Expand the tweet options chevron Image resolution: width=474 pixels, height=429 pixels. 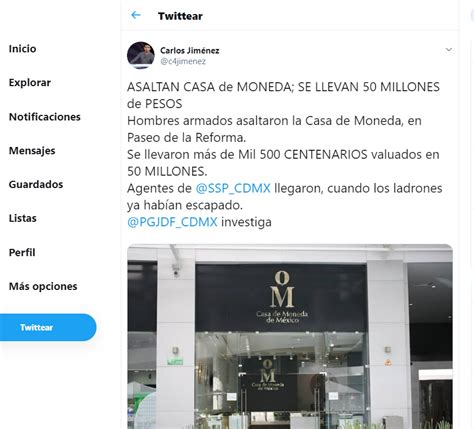pos(449,50)
